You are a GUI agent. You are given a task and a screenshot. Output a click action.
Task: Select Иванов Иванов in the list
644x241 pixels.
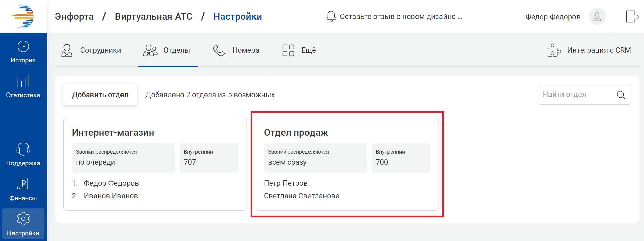click(x=111, y=196)
